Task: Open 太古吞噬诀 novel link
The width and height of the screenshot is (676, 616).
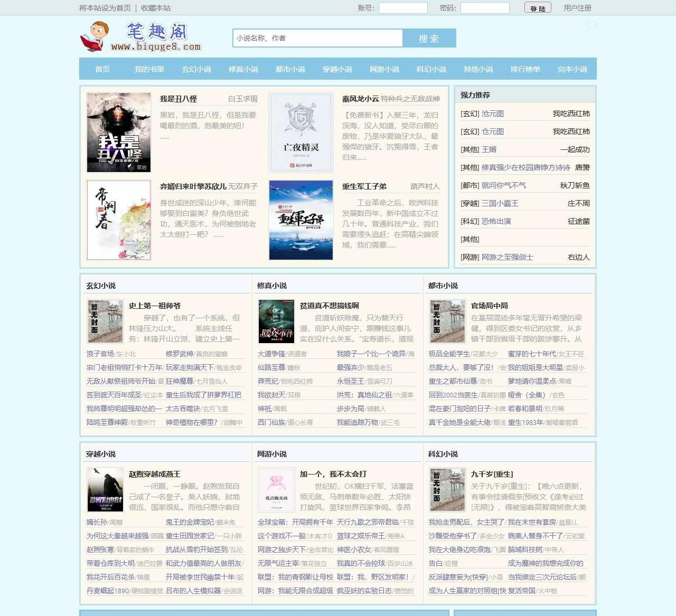Action: (183, 409)
